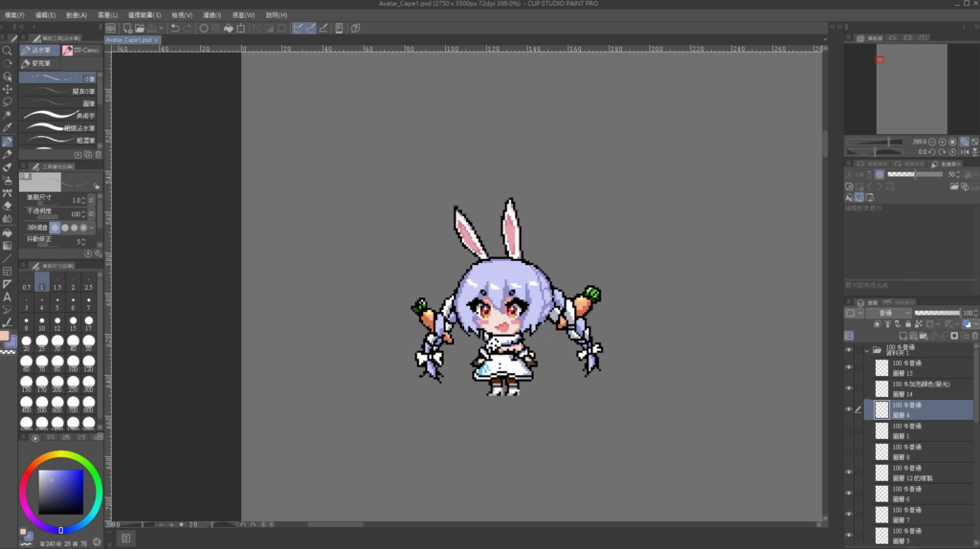Select the Fill bucket tool in toolbox
This screenshot has height=549, width=980.
[x=8, y=232]
